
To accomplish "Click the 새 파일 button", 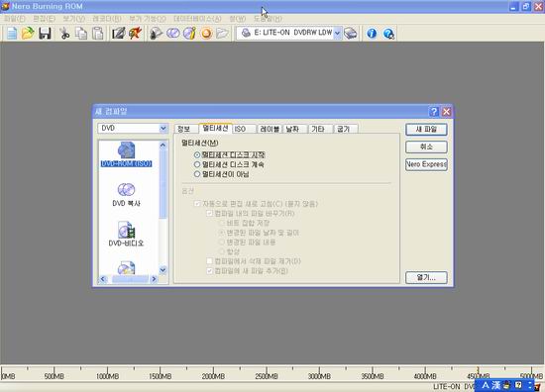I will 426,130.
